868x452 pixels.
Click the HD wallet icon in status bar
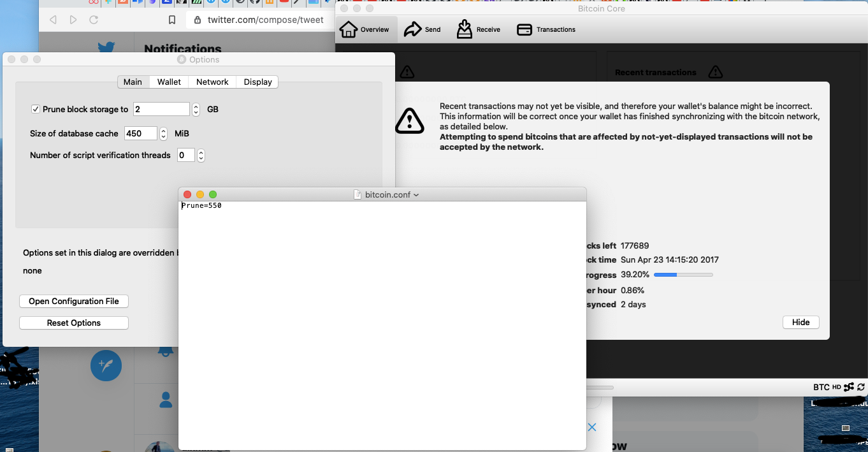point(837,387)
